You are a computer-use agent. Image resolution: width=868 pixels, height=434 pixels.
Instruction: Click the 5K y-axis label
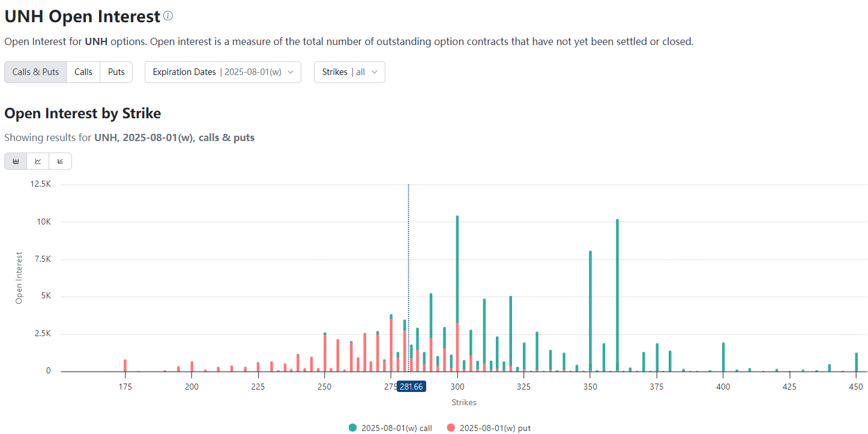46,297
